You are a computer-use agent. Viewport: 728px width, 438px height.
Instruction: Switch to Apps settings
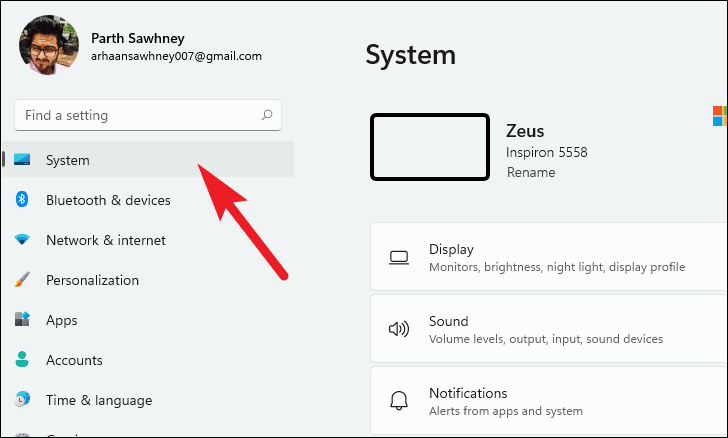coord(148,320)
